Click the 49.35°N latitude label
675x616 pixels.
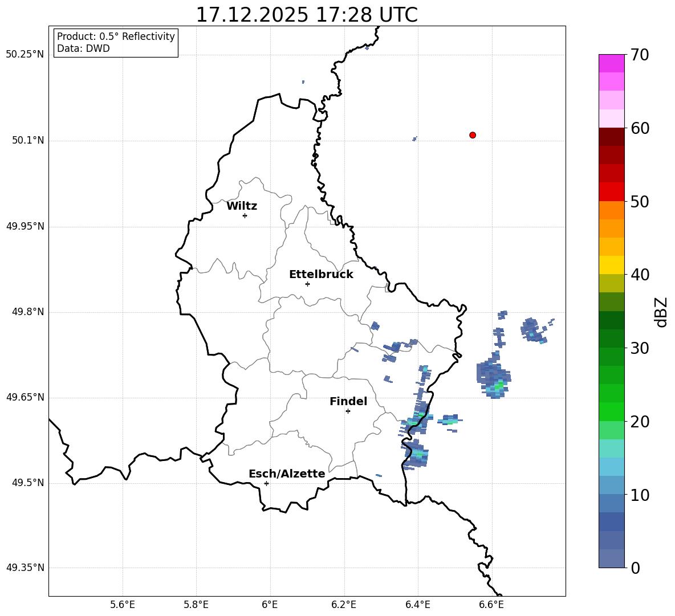pyautogui.click(x=25, y=568)
